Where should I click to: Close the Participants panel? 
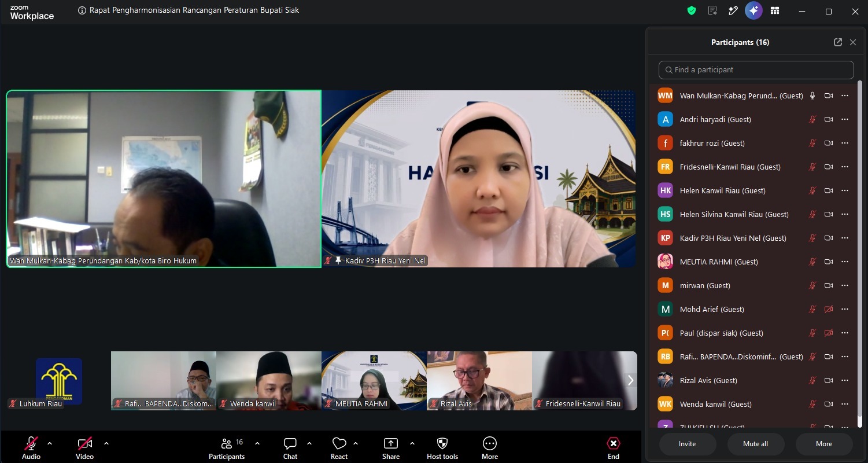853,42
